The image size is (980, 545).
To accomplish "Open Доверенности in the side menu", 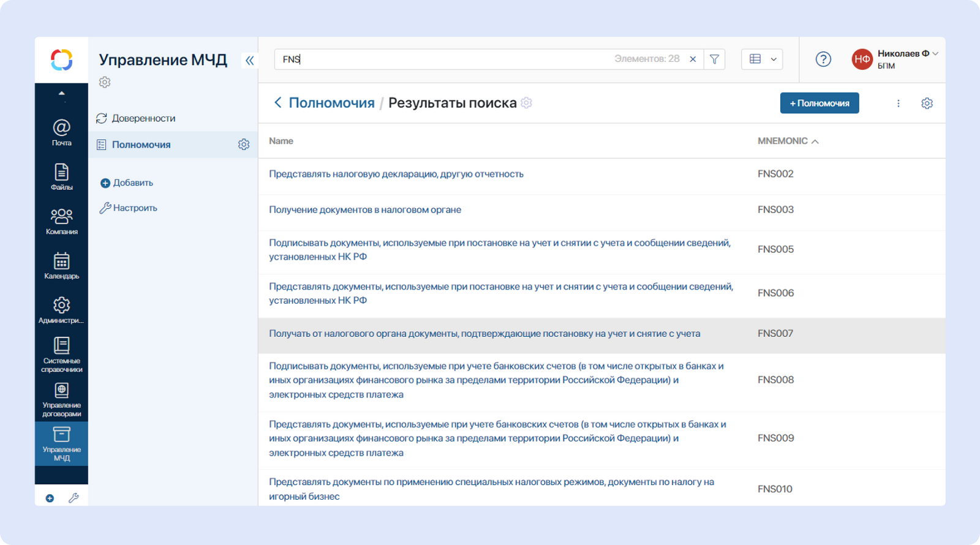I will pos(143,118).
